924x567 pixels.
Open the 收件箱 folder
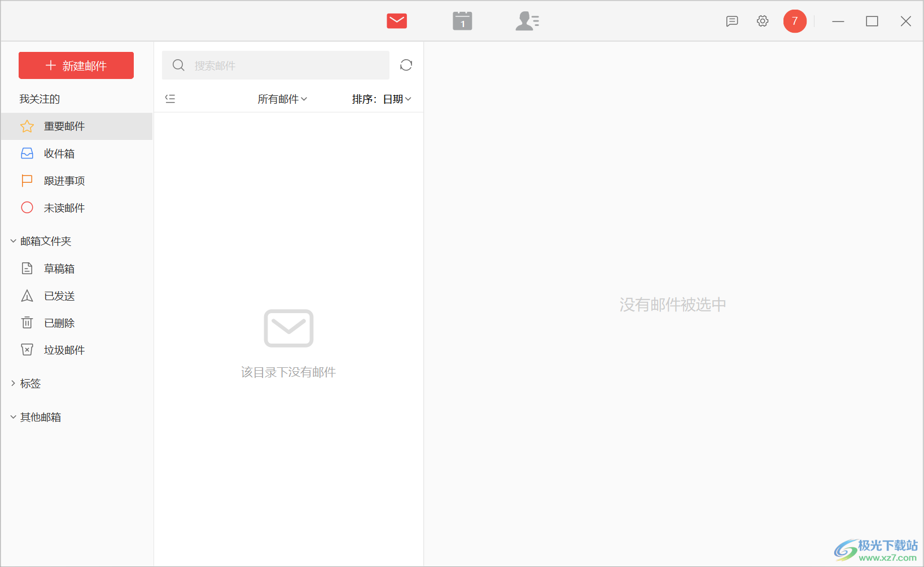(x=77, y=153)
